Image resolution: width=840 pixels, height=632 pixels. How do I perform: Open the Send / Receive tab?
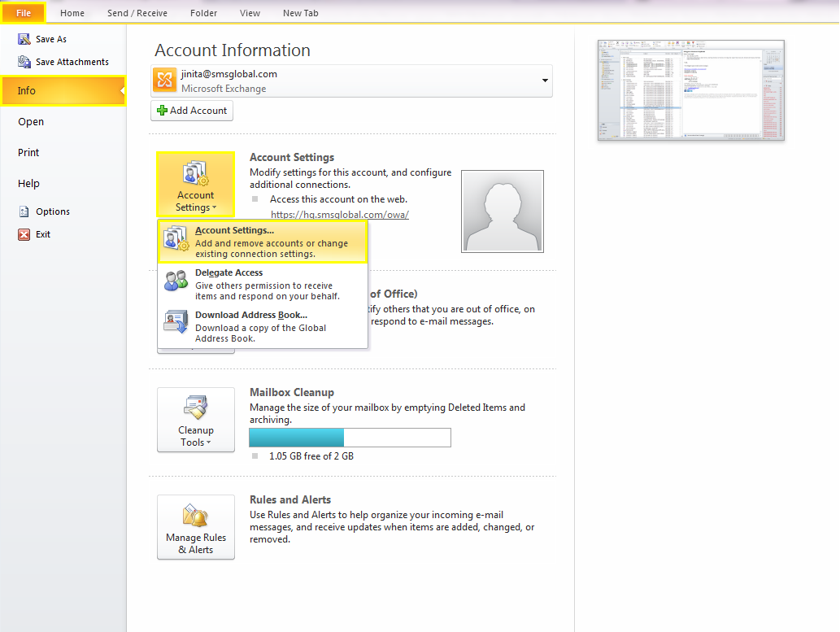[137, 13]
